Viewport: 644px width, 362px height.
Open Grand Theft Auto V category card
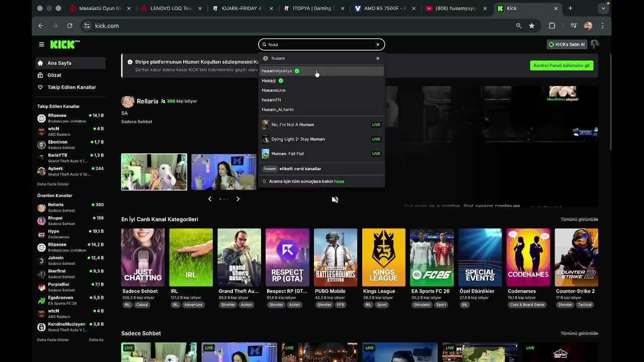pyautogui.click(x=239, y=257)
